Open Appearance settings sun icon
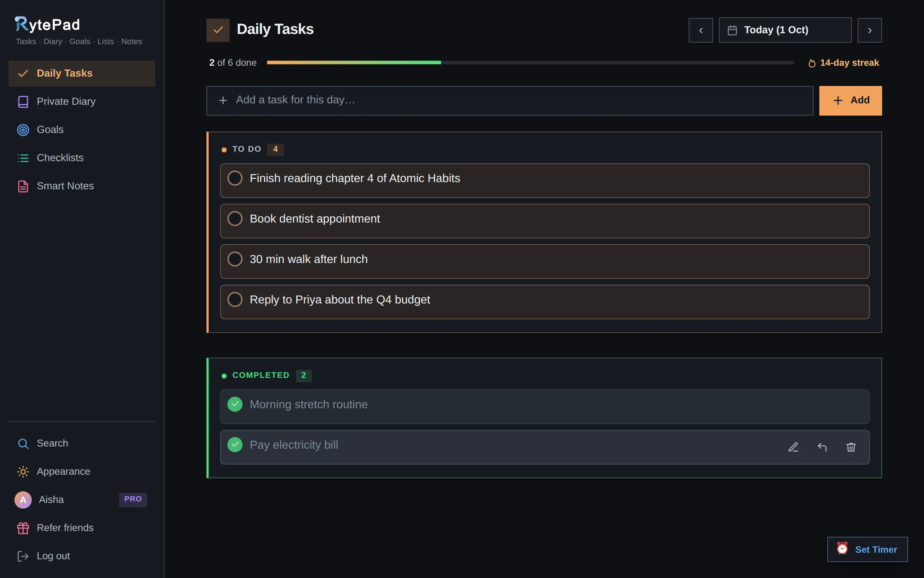924x578 pixels. 23,472
